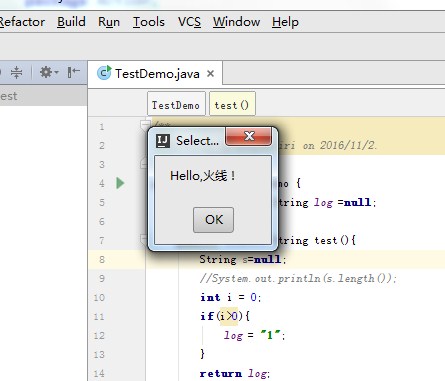Viewport: 445px width, 381px height.
Task: Click the 'log = "1";' code line
Action: click(254, 335)
